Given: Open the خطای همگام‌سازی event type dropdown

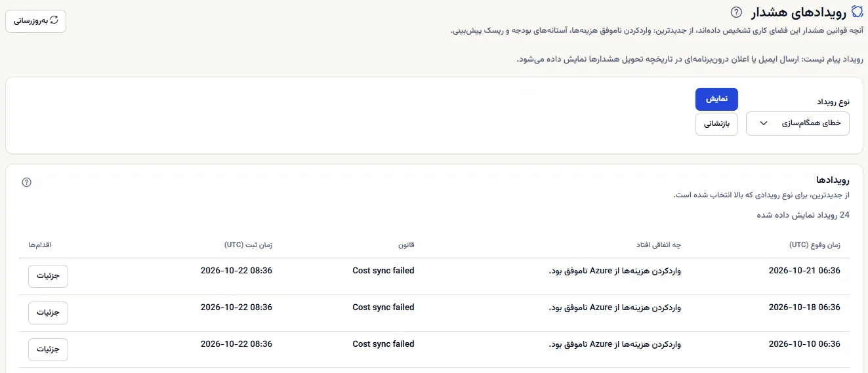Looking at the screenshot, I should pyautogui.click(x=798, y=123).
